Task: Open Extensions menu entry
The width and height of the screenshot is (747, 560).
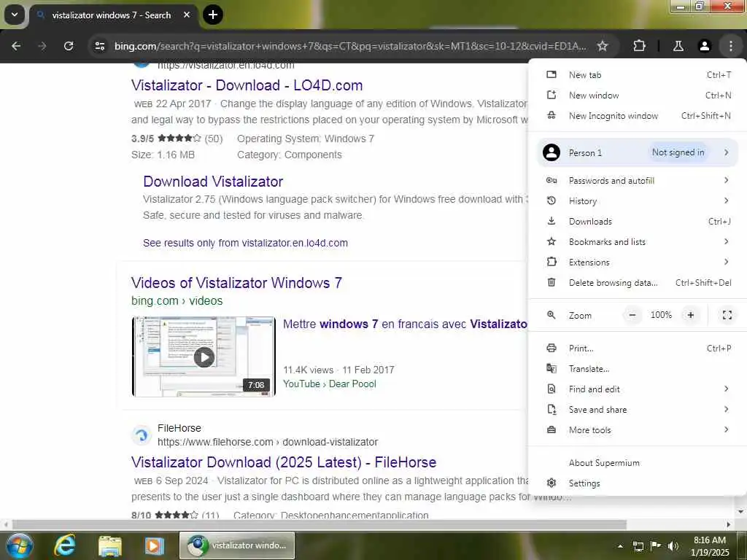Action: (638, 262)
